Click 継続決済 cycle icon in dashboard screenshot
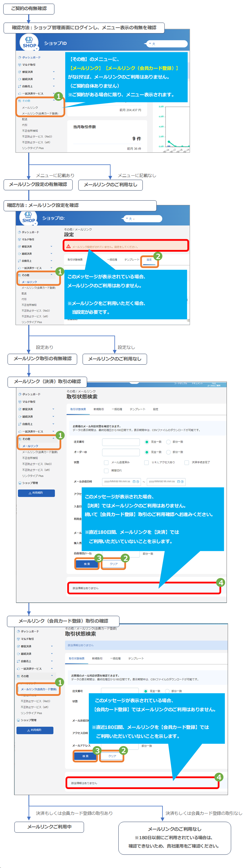 (x=19, y=79)
